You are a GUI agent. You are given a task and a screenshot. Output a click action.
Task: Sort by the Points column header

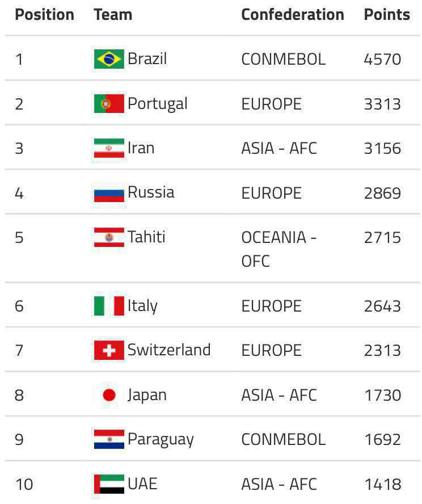[x=387, y=15]
